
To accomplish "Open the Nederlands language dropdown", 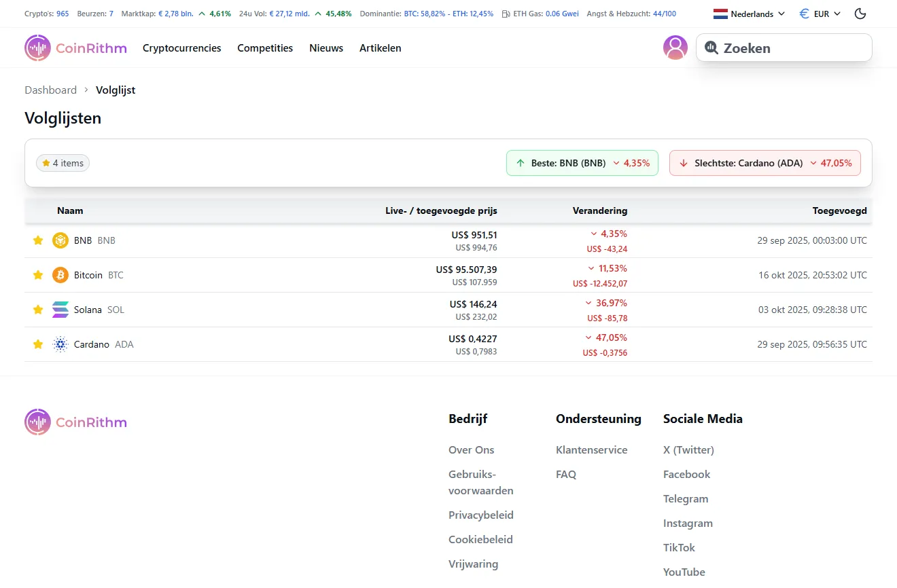I will (747, 14).
